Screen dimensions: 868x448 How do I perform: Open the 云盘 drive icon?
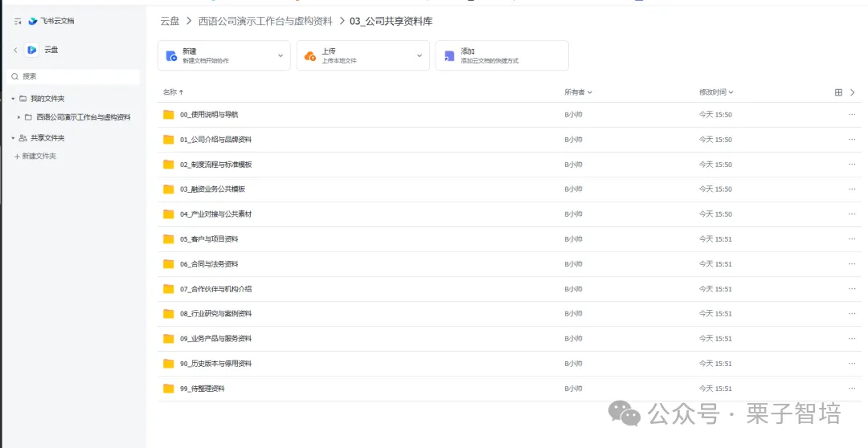[x=32, y=50]
